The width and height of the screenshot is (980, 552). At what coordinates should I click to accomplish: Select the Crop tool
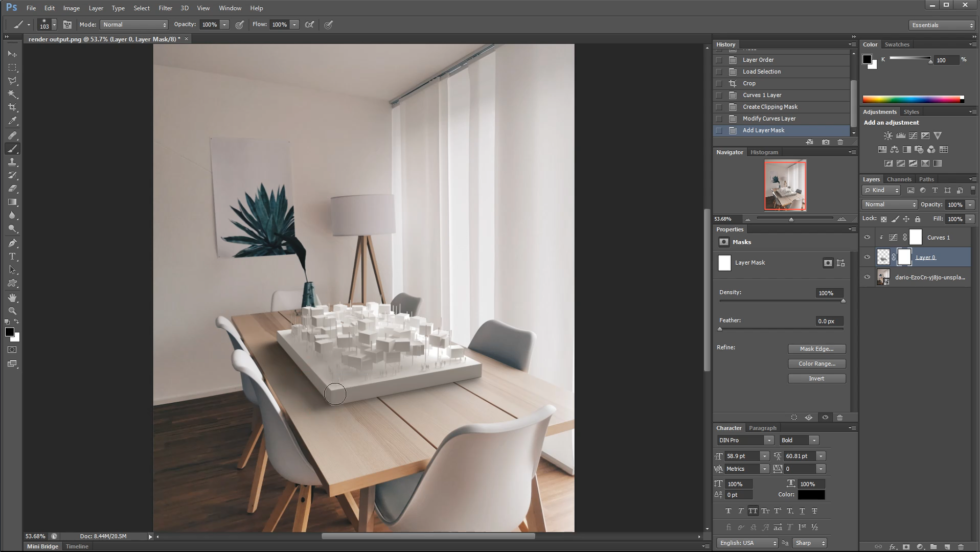pos(12,107)
